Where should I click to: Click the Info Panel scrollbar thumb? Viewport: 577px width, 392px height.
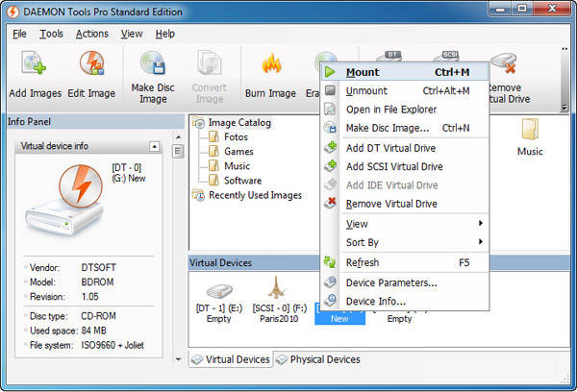pyautogui.click(x=178, y=151)
